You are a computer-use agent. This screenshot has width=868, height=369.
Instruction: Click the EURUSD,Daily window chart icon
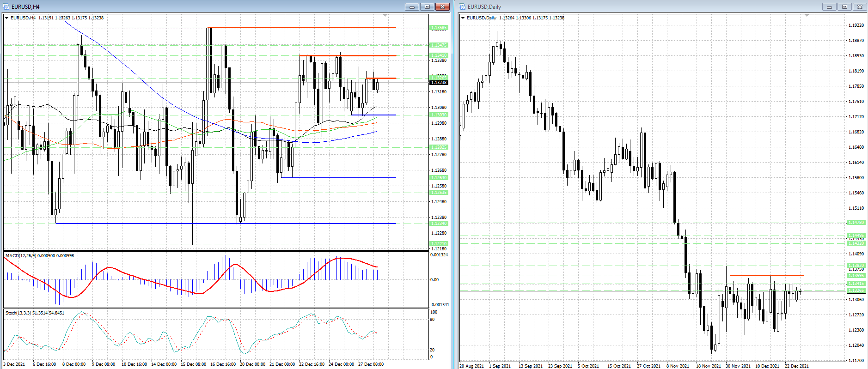pyautogui.click(x=462, y=6)
